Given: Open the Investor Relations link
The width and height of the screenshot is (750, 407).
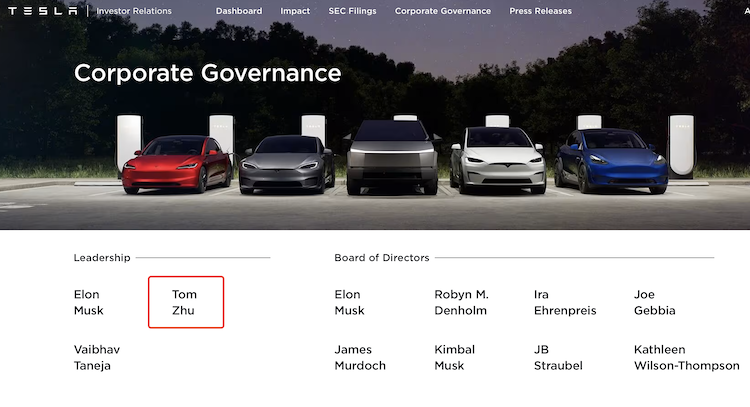Looking at the screenshot, I should pos(134,11).
